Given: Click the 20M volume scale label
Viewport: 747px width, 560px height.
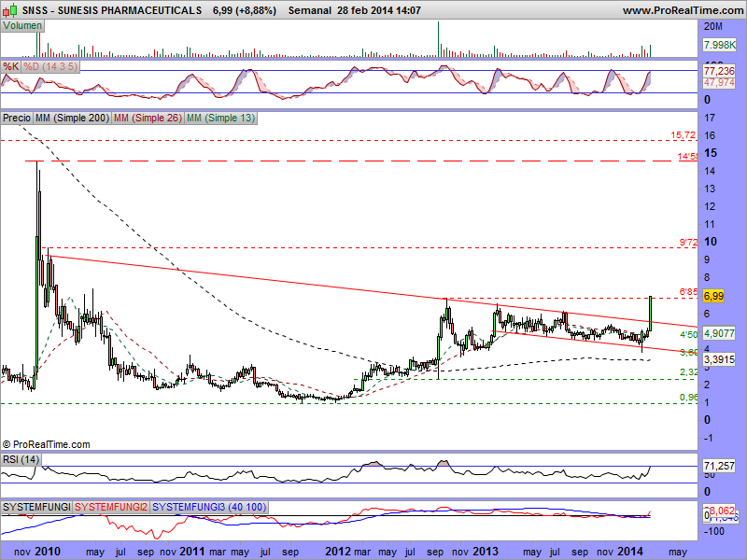Looking at the screenshot, I should tap(713, 27).
